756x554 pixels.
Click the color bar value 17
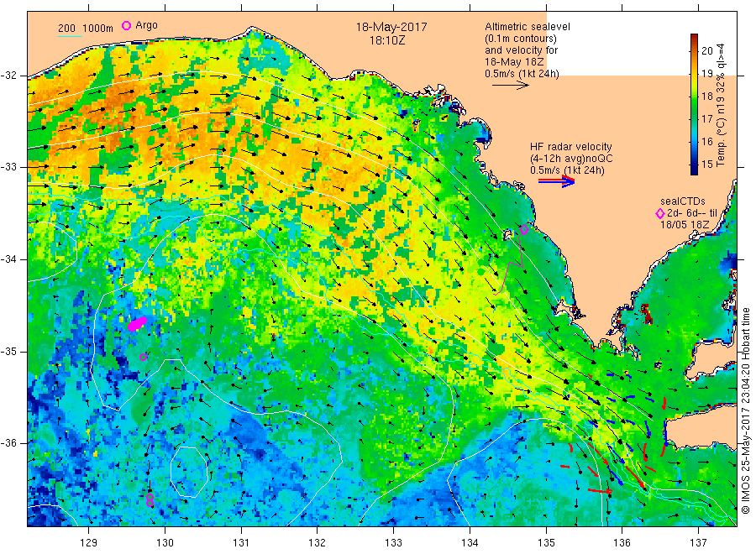(x=706, y=118)
